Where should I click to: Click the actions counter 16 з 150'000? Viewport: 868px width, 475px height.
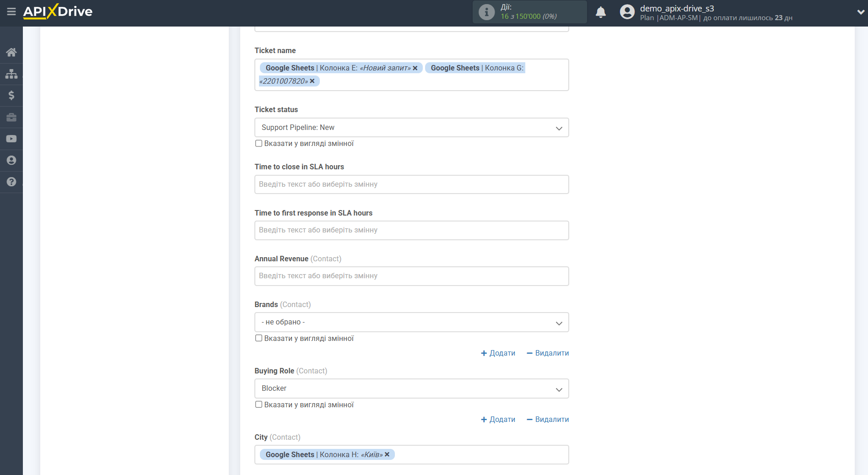528,16
